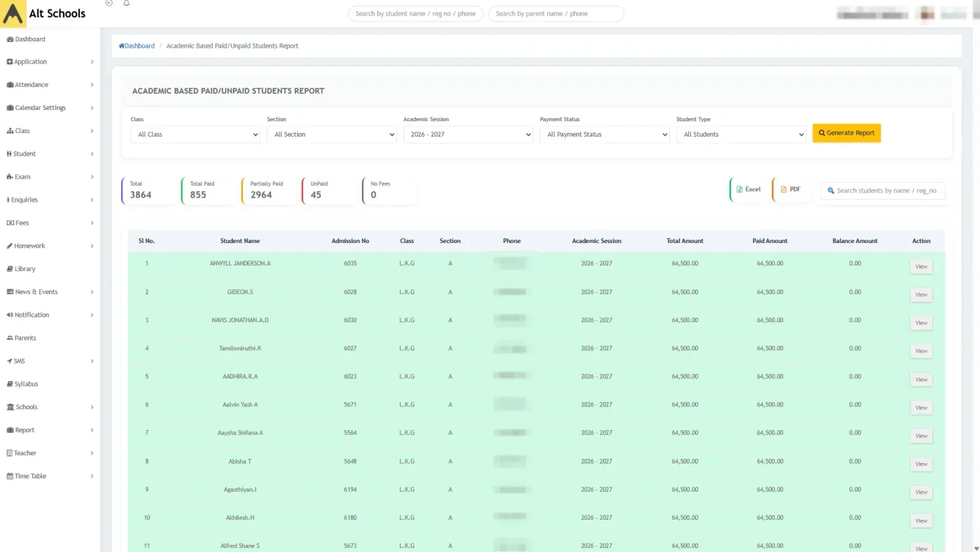
Task: Open the Section filter dropdown
Action: click(332, 134)
